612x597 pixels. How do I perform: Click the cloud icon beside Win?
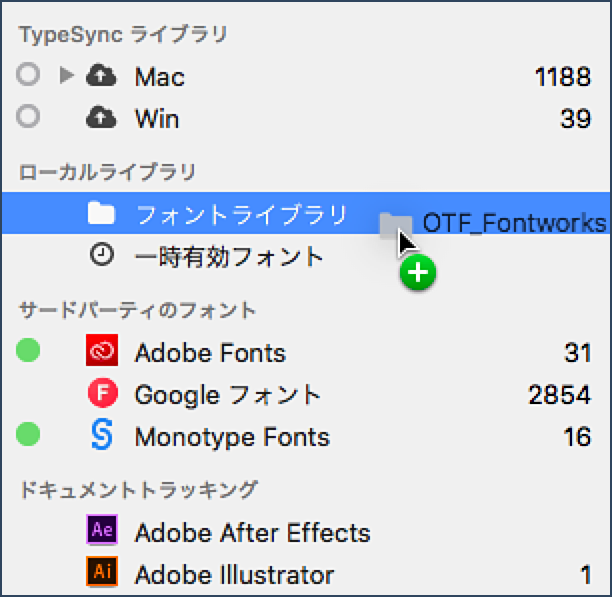(101, 117)
